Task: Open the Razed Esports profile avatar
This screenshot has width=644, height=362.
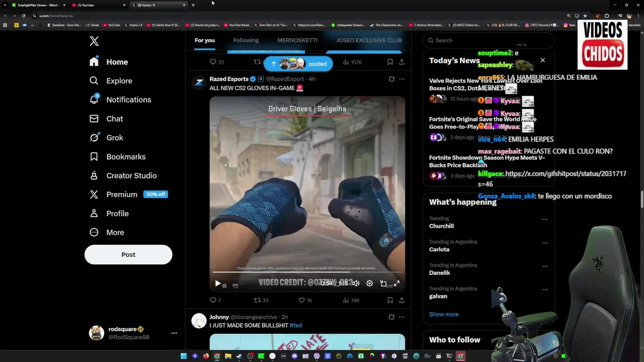Action: click(x=199, y=83)
